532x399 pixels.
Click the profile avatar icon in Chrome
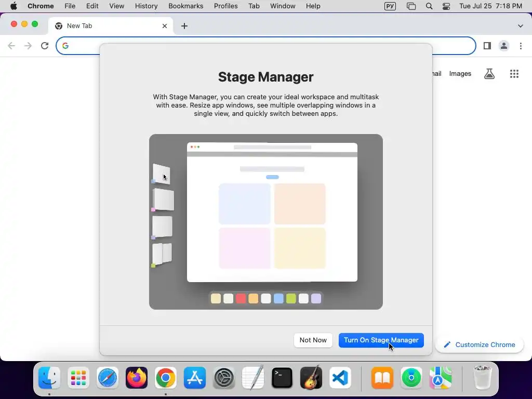pyautogui.click(x=503, y=46)
